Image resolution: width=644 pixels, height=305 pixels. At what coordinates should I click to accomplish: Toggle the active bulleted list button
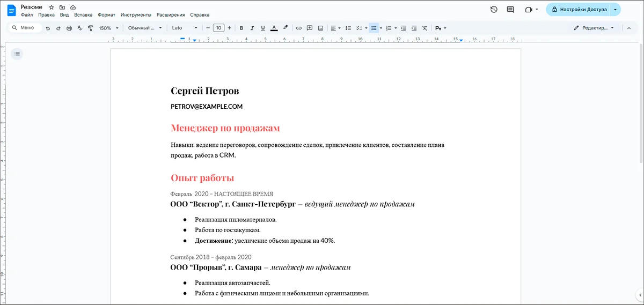click(x=374, y=28)
